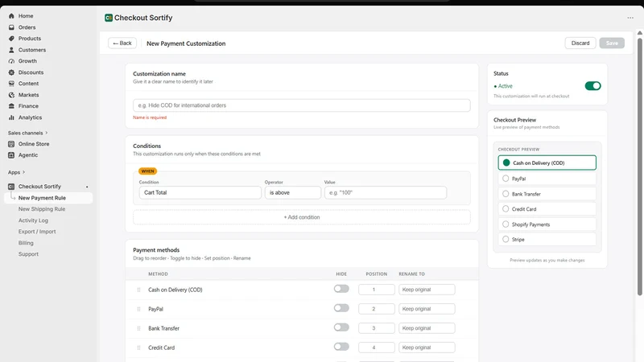The height and width of the screenshot is (362, 644).
Task: Grab drag handle for Cash on Delivery row
Action: pos(138,290)
